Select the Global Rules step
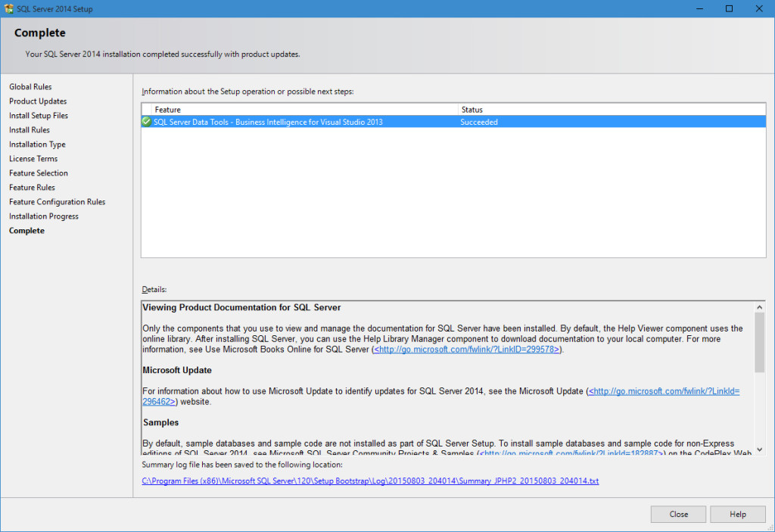775x532 pixels. (30, 86)
